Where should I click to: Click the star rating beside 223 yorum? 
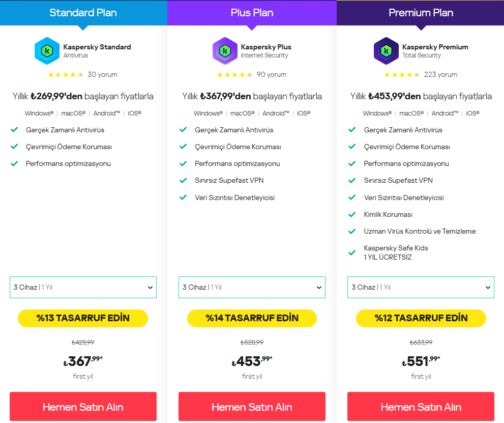coord(402,75)
